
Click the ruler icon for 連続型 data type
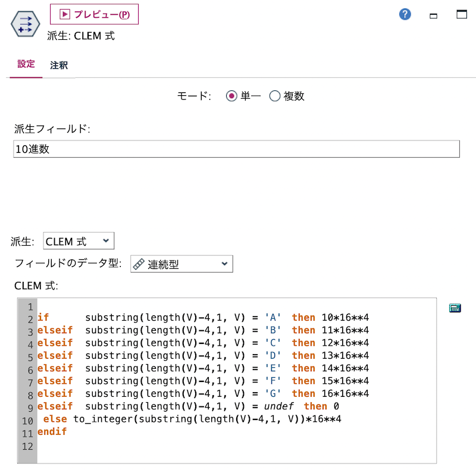[x=139, y=264]
